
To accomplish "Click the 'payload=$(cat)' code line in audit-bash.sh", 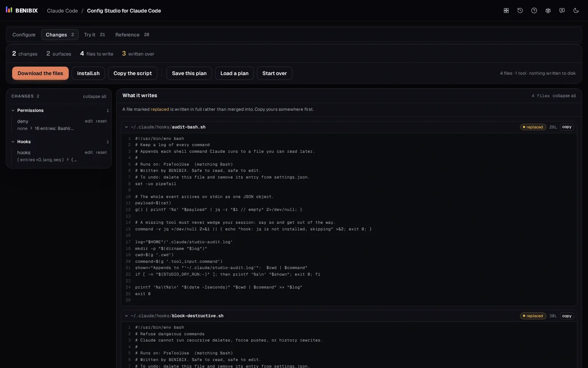I will [153, 203].
